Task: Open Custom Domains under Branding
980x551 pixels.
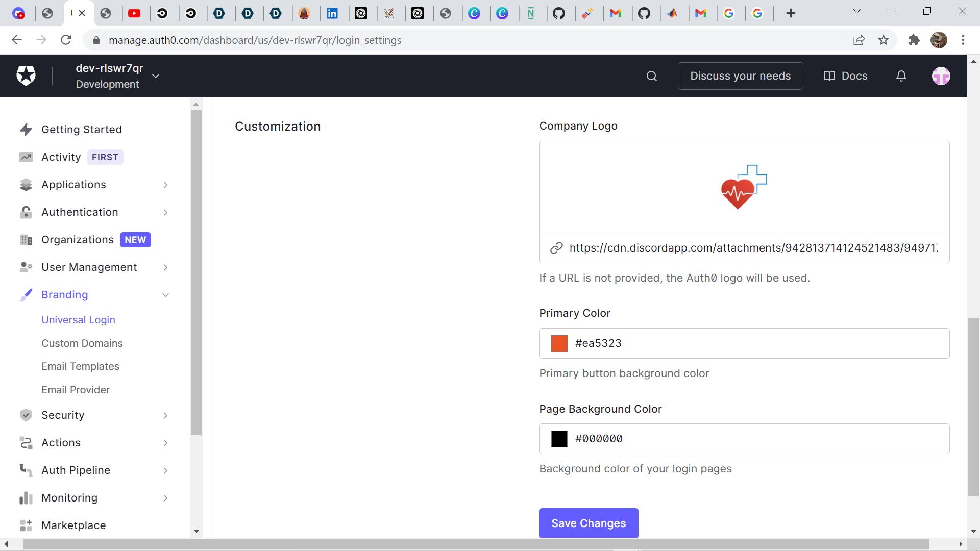Action: click(82, 343)
